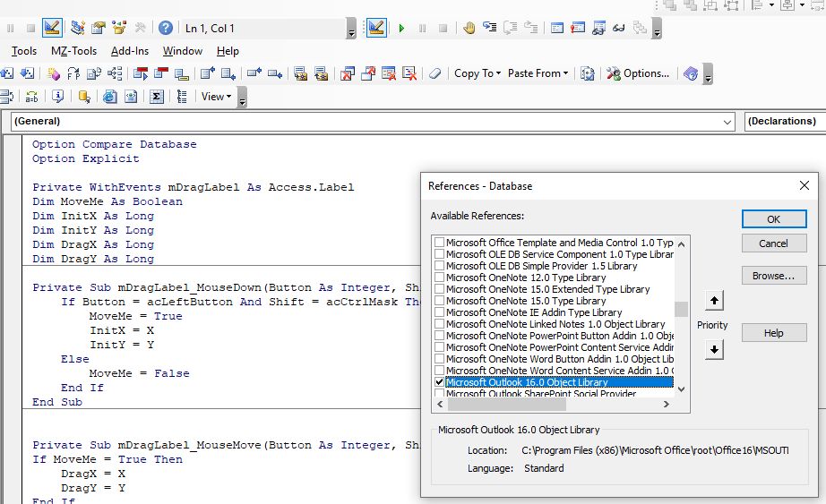Click the eraser icon in MZ-Tools toolbar
Image resolution: width=826 pixels, height=504 pixels.
click(435, 73)
